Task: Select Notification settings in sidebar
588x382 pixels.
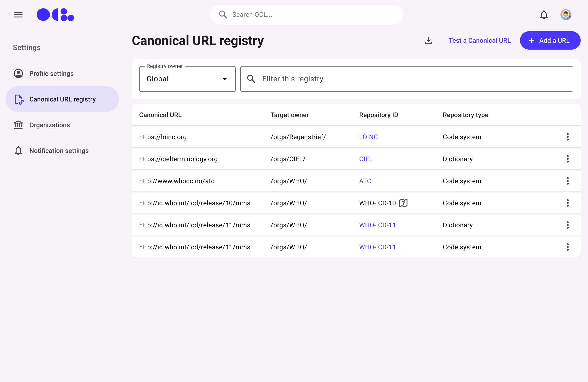Action: tap(59, 151)
